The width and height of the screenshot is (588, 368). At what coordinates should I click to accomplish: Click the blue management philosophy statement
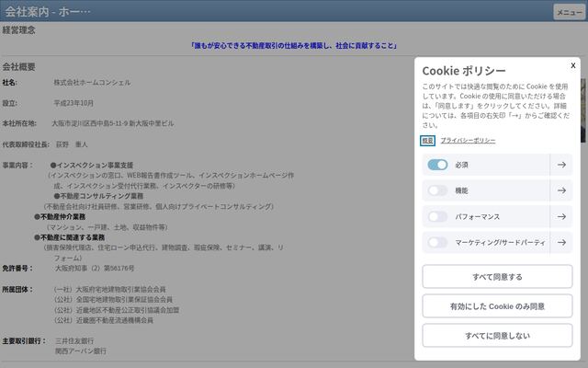click(294, 46)
